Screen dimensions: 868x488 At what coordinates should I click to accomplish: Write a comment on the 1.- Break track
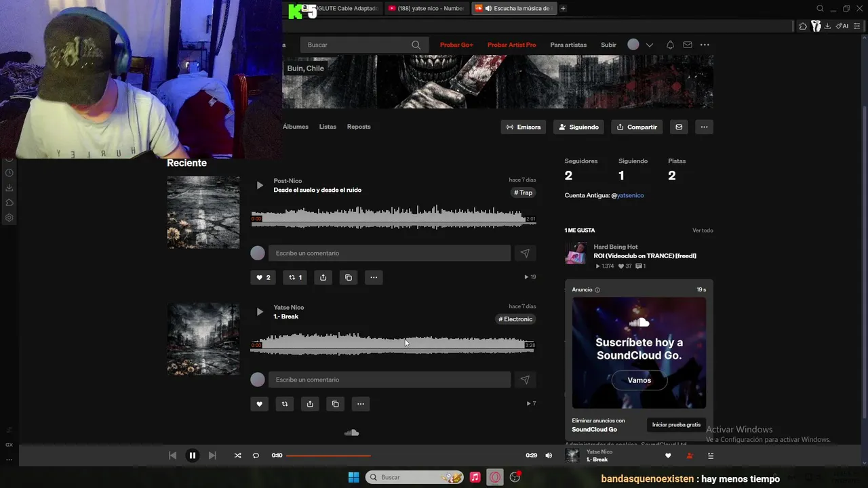pos(389,380)
